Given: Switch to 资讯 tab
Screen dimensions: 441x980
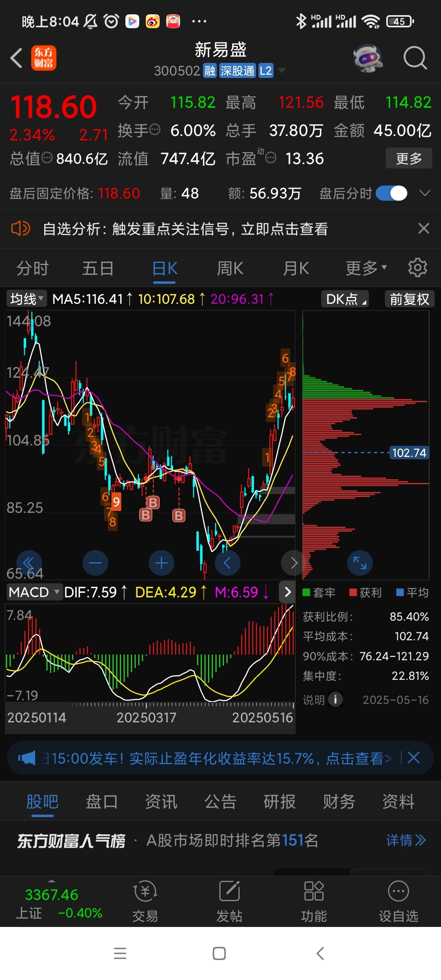Looking at the screenshot, I should [161, 802].
